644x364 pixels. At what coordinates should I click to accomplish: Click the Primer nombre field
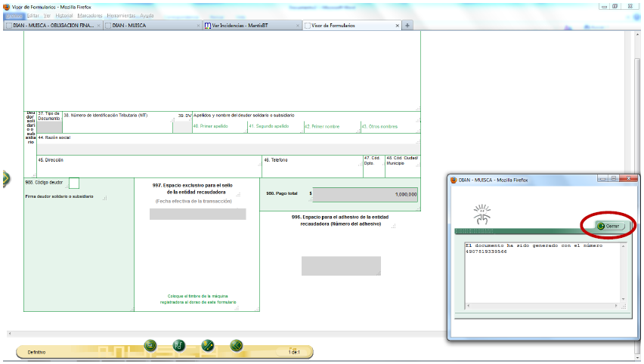333,127
